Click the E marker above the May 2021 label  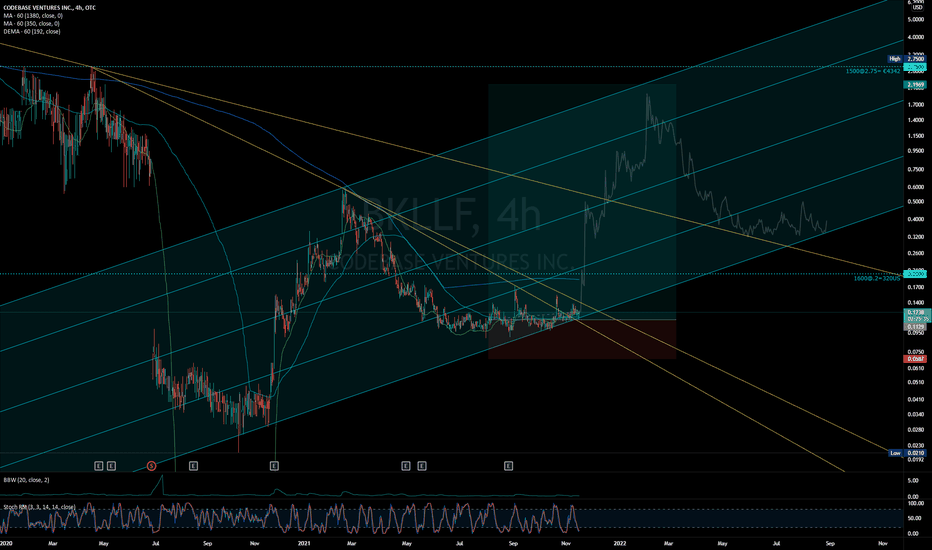(x=405, y=466)
